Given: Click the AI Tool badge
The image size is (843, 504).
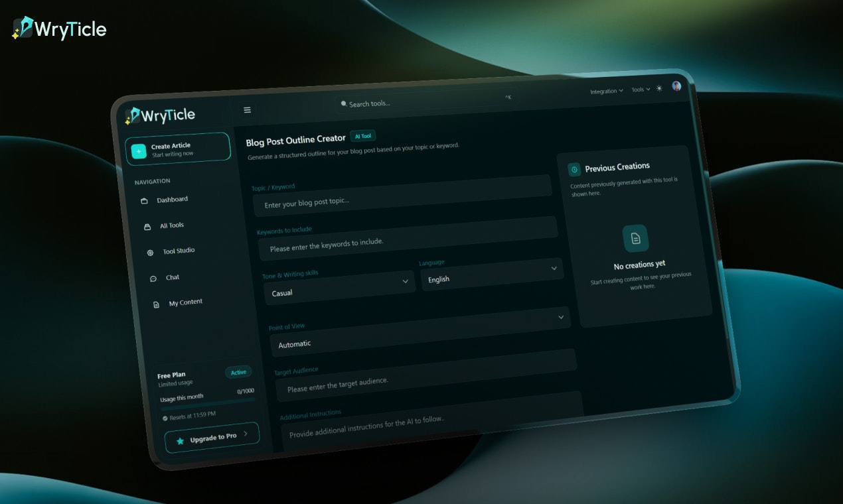Looking at the screenshot, I should coord(363,135).
